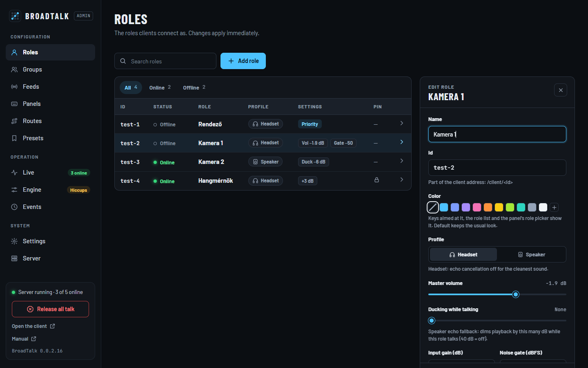Go to the Groups page
Image resolution: width=588 pixels, height=368 pixels.
point(50,70)
